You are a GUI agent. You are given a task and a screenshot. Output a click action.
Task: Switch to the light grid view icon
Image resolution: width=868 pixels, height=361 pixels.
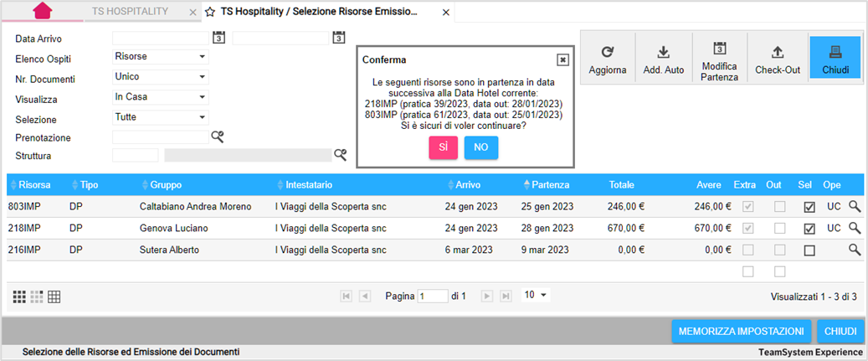tap(37, 297)
